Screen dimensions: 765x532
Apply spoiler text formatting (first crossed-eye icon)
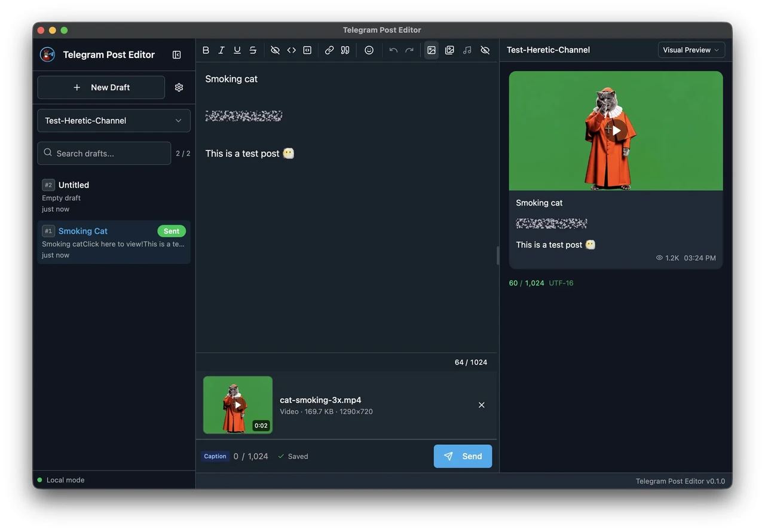tap(275, 50)
